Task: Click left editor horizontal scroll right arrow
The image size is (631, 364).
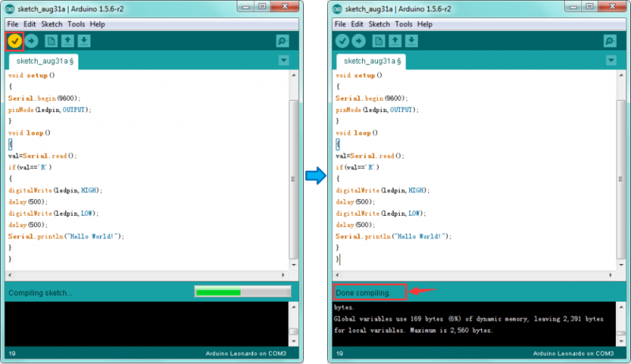Action: click(x=283, y=275)
